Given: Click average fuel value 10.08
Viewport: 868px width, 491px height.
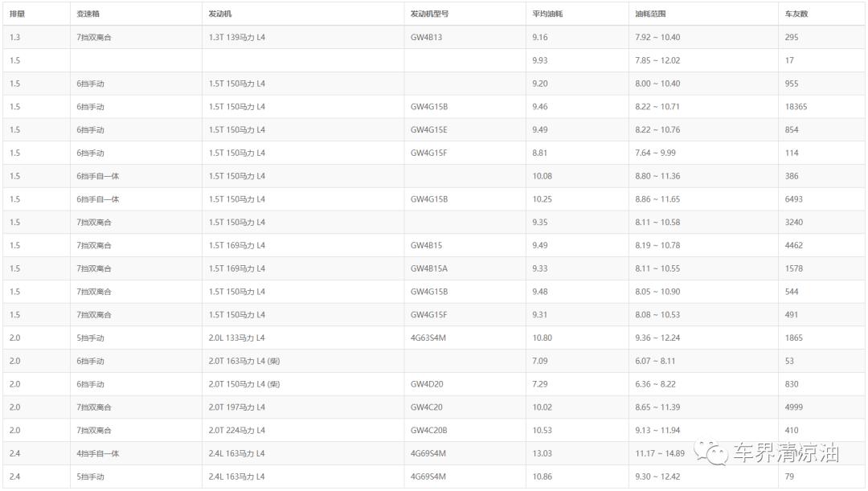Looking at the screenshot, I should [x=542, y=176].
